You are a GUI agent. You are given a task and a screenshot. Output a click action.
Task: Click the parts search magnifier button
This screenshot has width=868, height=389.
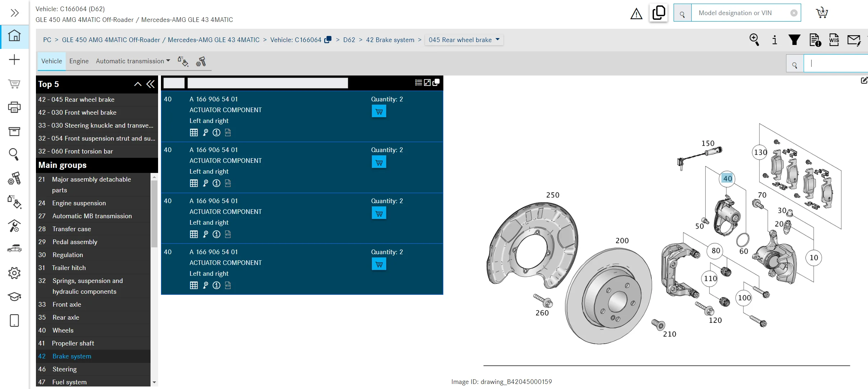point(795,64)
